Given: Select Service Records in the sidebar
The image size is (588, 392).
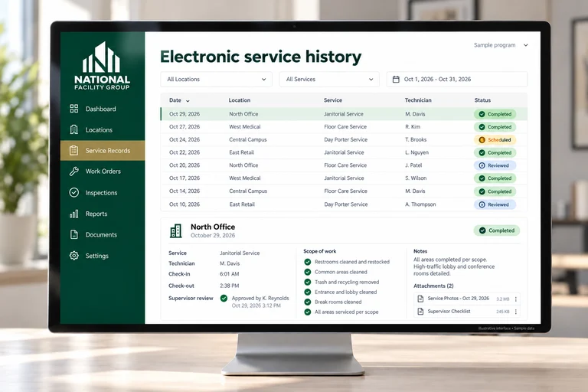Looking at the screenshot, I should [103, 150].
